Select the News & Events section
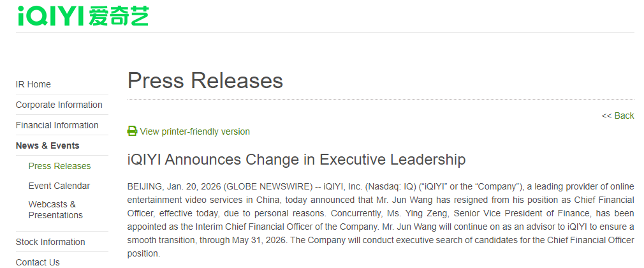The image size is (644, 268). (x=47, y=145)
